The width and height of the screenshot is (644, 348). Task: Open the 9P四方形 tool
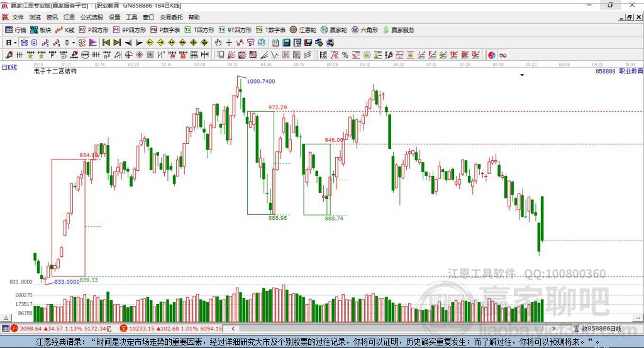[130, 30]
